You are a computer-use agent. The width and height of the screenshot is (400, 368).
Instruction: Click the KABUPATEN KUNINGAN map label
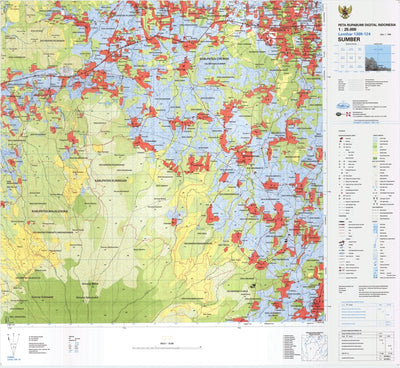point(111,180)
